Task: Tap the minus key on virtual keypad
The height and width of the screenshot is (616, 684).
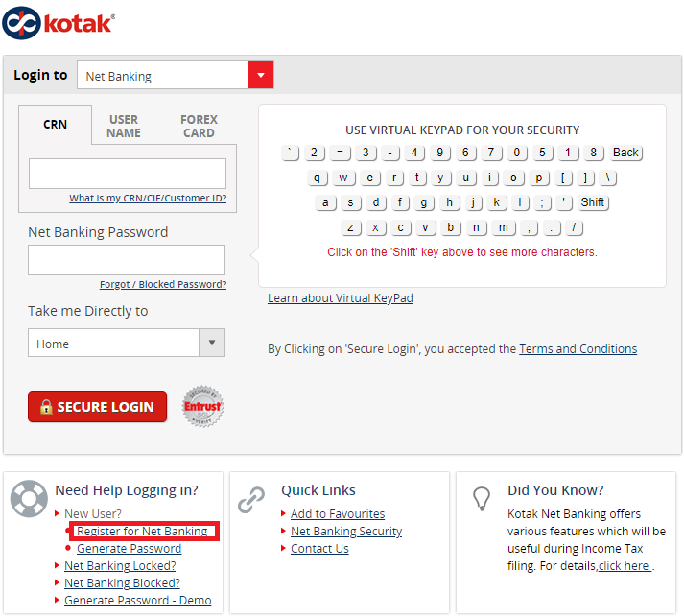Action: click(x=390, y=153)
